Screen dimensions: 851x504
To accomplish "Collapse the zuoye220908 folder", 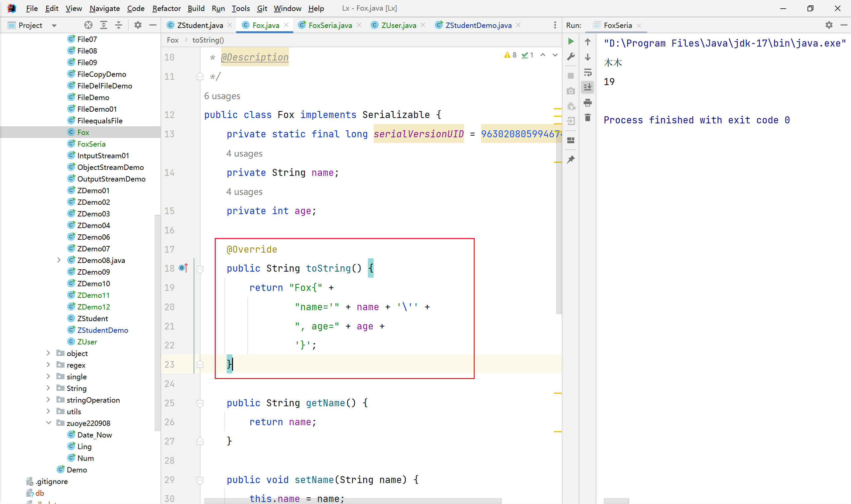I will point(48,423).
